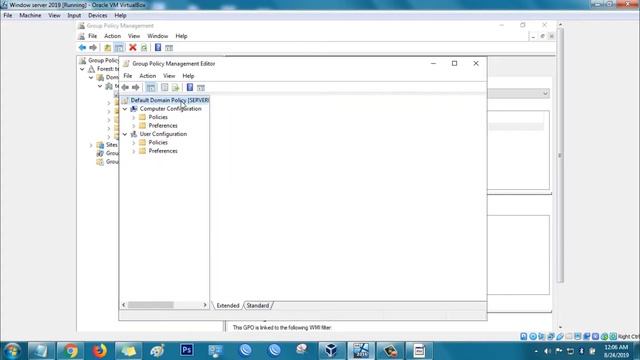Collapse User Configuration node
This screenshot has width=640, height=360.
coord(125,134)
